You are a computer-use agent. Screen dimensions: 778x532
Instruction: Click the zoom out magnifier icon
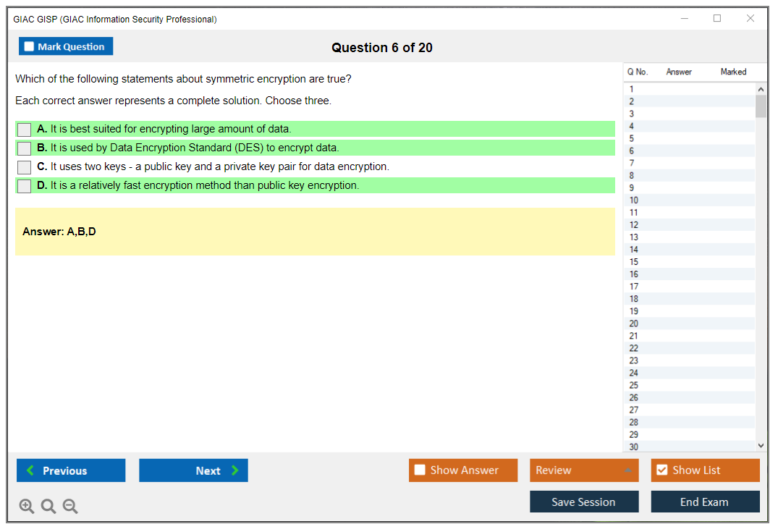69,506
